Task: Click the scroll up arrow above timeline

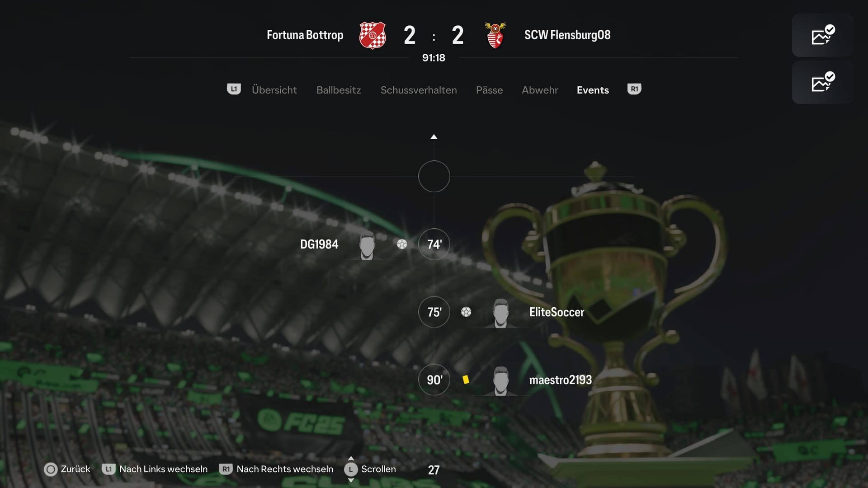Action: pos(434,136)
